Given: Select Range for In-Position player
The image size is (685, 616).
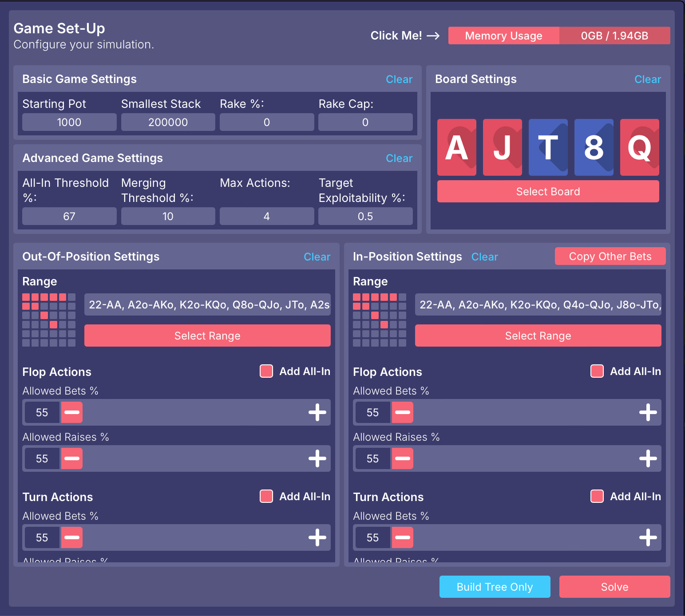Looking at the screenshot, I should point(538,336).
